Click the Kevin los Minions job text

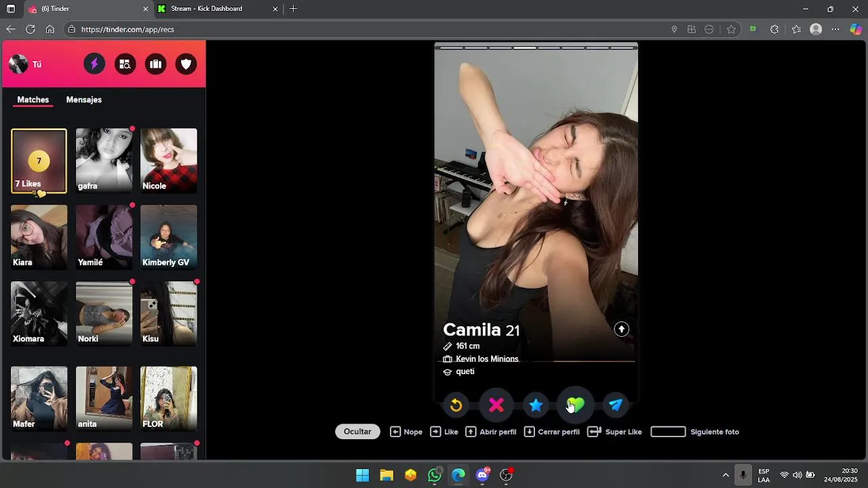487,359
